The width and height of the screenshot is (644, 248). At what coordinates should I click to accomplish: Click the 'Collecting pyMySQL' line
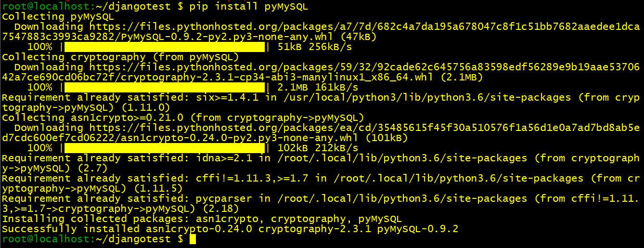click(x=58, y=17)
